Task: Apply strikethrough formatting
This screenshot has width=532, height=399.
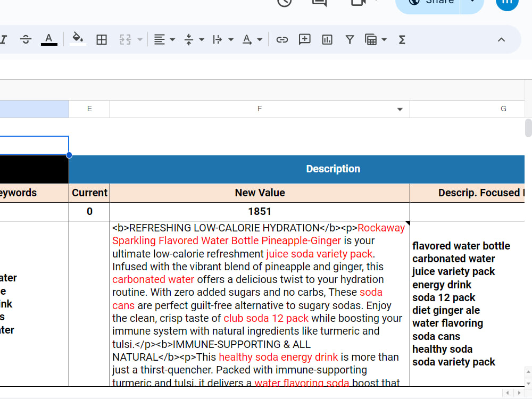Action: click(26, 40)
